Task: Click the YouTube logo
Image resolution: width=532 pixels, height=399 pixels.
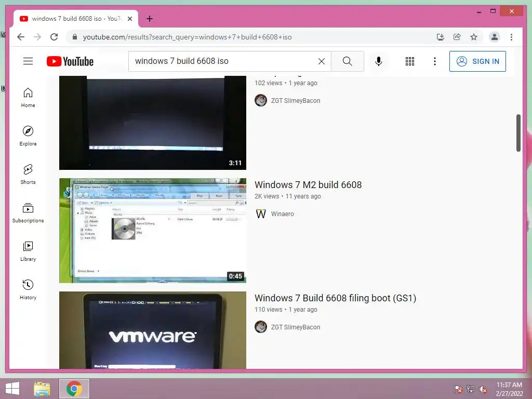Action: [70, 61]
